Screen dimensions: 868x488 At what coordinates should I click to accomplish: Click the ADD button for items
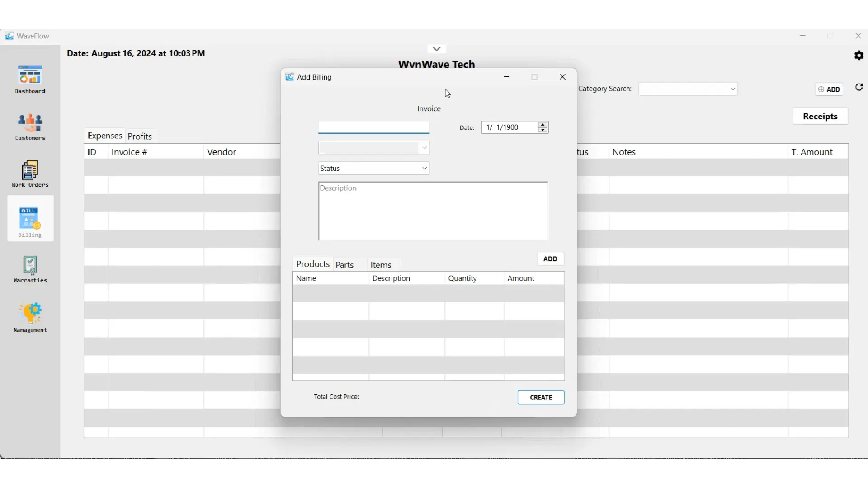click(x=550, y=258)
